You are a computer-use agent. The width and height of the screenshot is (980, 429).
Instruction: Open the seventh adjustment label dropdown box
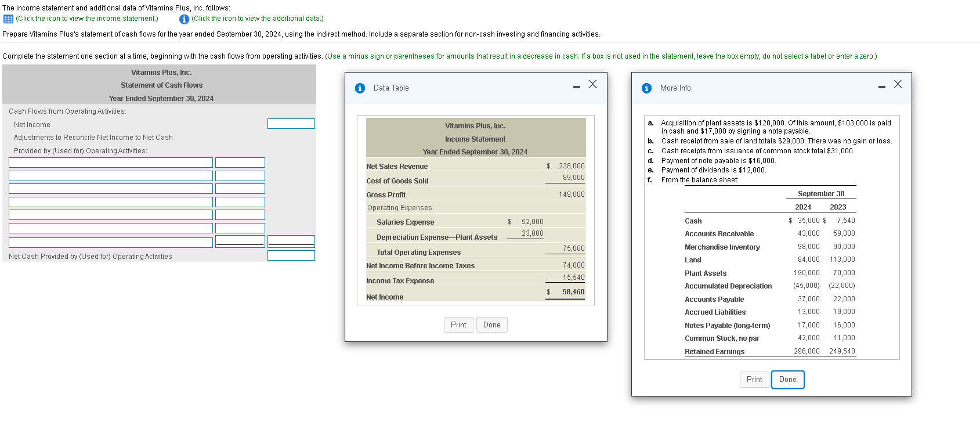point(111,242)
